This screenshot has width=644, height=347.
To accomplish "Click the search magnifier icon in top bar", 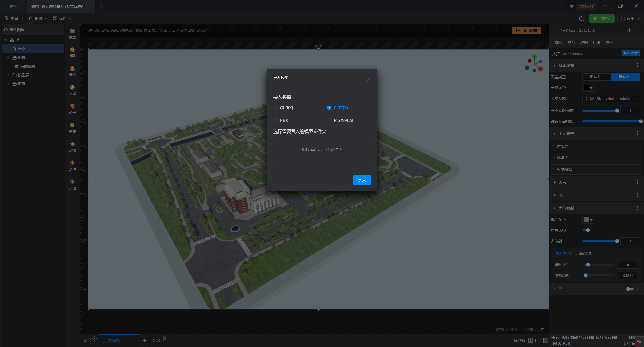I will pyautogui.click(x=581, y=19).
